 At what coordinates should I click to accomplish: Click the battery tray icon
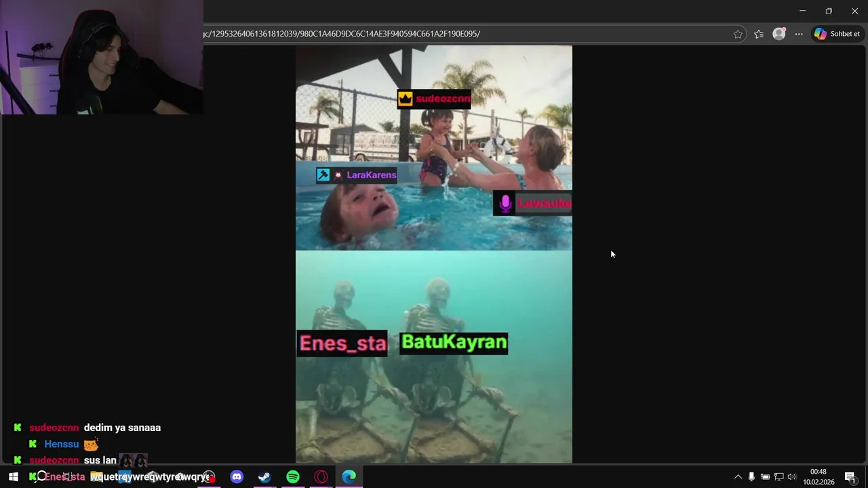tap(765, 477)
